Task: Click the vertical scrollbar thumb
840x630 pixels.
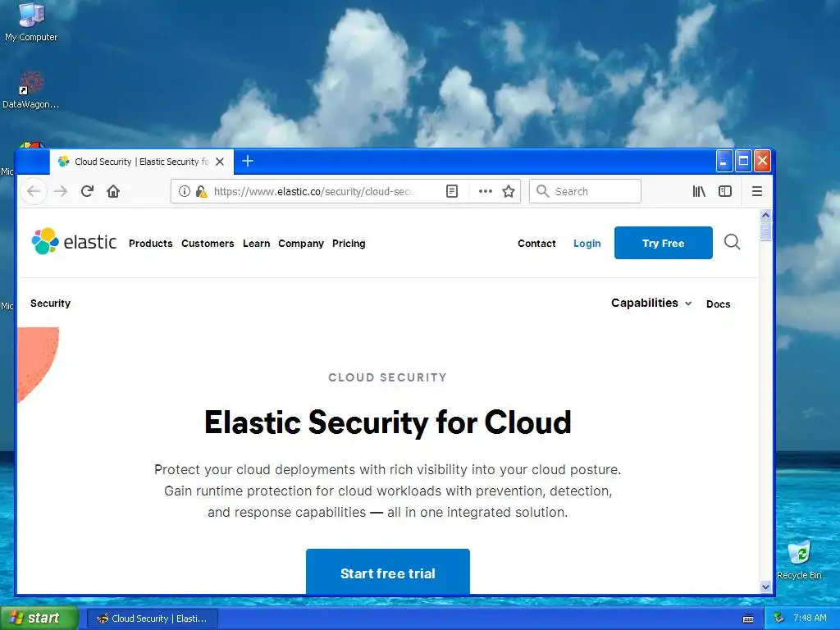Action: pyautogui.click(x=765, y=231)
